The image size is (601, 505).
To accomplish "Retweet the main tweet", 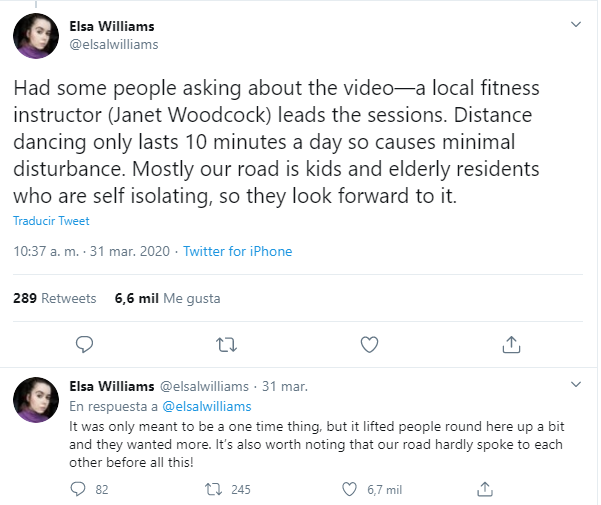I will [x=227, y=344].
